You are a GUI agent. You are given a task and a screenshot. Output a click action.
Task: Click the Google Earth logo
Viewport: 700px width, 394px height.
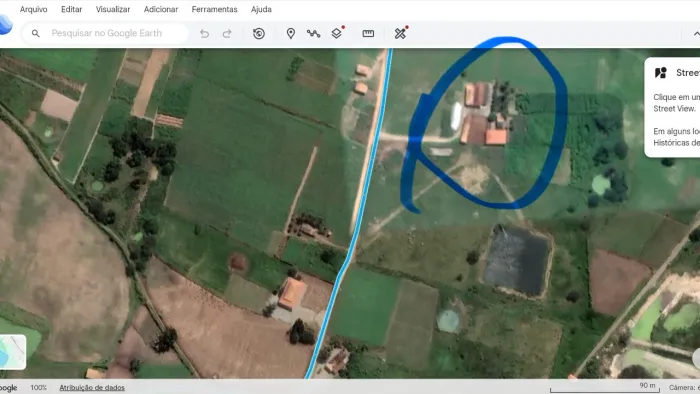coord(5,24)
